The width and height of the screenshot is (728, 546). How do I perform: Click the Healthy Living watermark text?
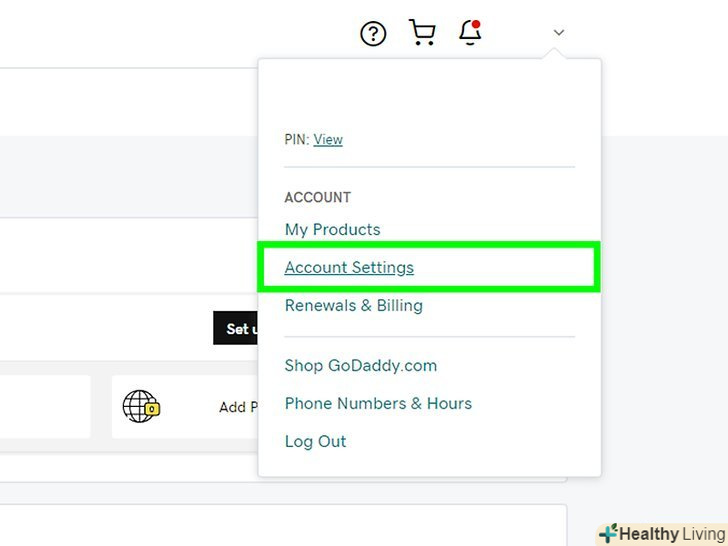(672, 534)
